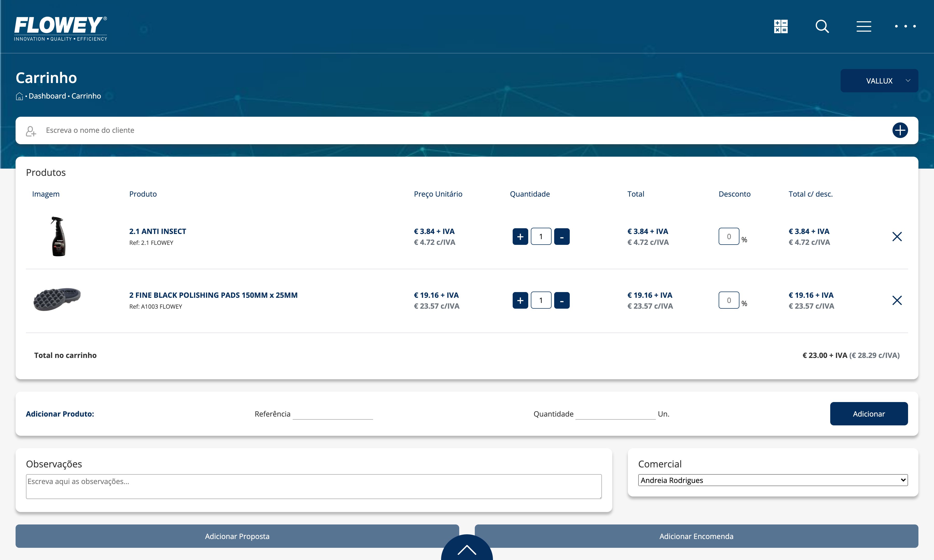Increase quantity of 2.1 ANTI INSECT

[520, 237]
